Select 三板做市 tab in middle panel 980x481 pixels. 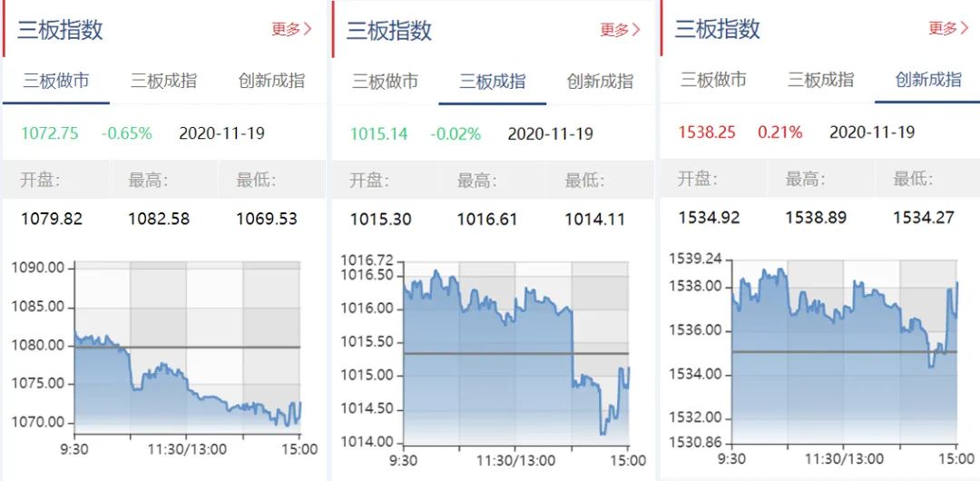pyautogui.click(x=385, y=82)
